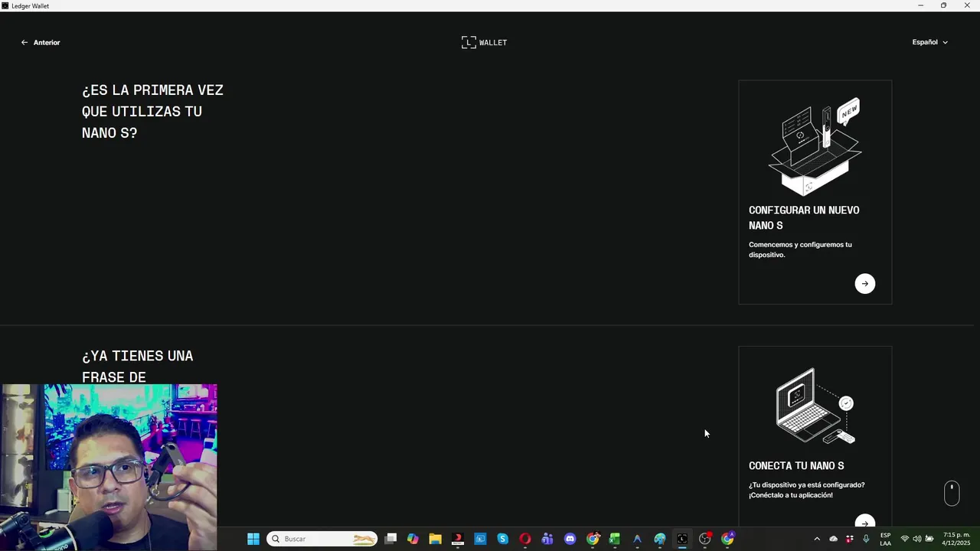Go back with the Anterior arrow

(41, 43)
